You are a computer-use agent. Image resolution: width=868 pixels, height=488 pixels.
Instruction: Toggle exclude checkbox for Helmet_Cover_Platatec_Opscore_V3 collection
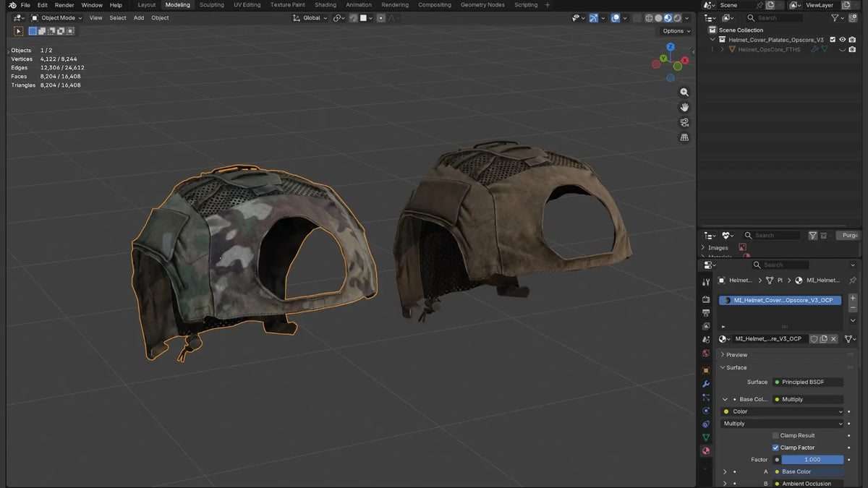[833, 40]
